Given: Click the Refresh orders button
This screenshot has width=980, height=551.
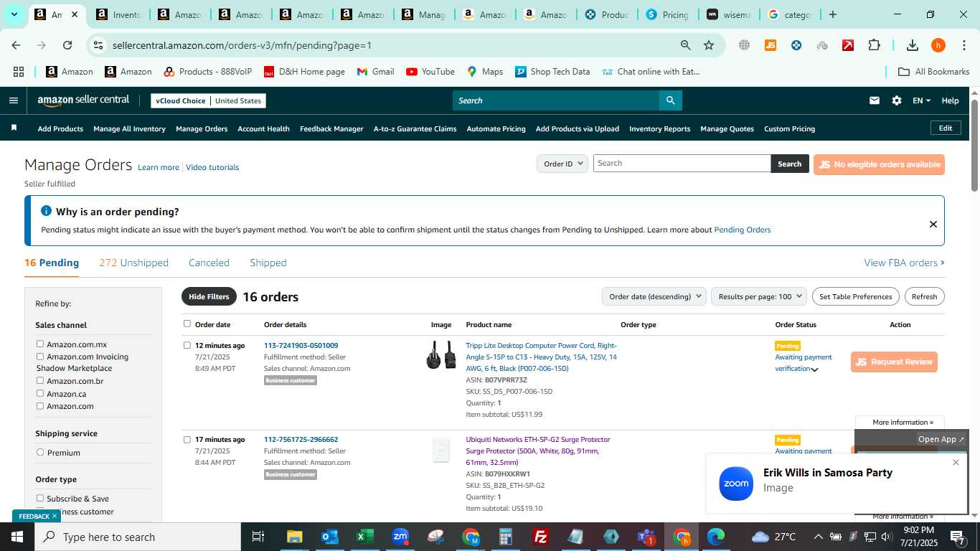Looking at the screenshot, I should [x=924, y=296].
